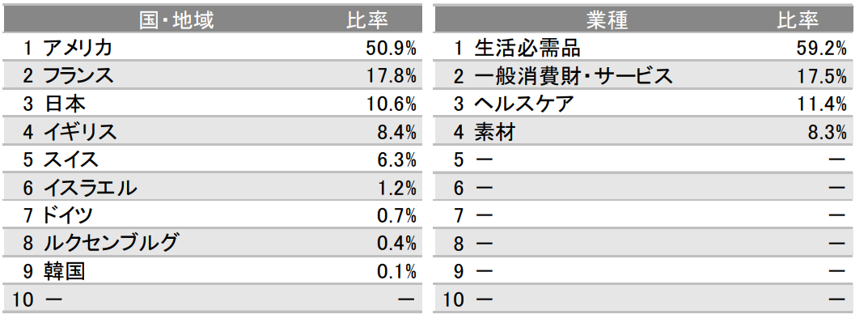Click the 国・地域 column header
This screenshot has width=868, height=323.
coord(176,20)
